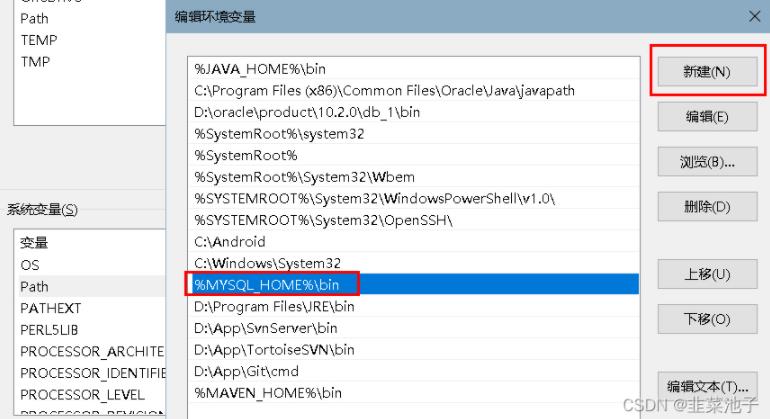This screenshot has width=770, height=419.
Task: Select TEMP user variable
Action: pos(39,40)
